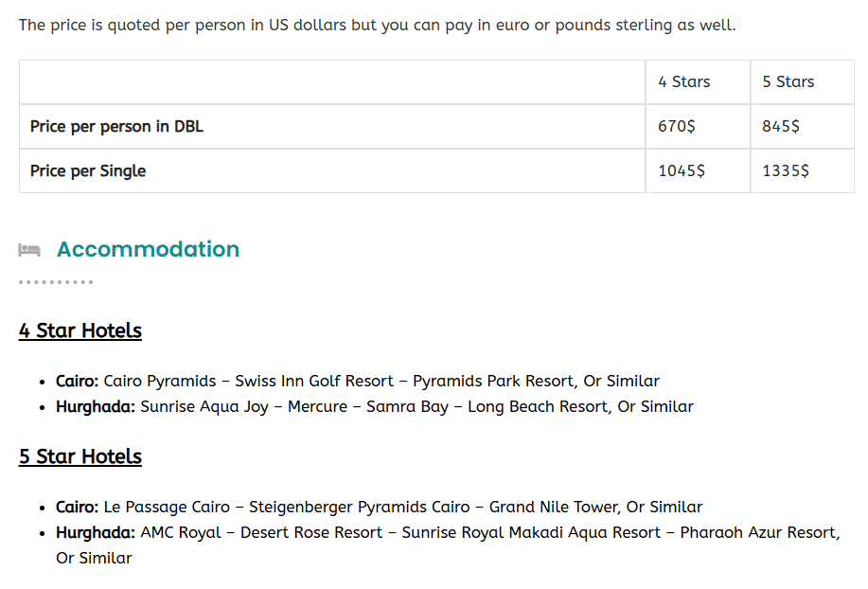Viewport: 868px width, 589px height.
Task: Click the Price per Single row label
Action: (x=88, y=171)
